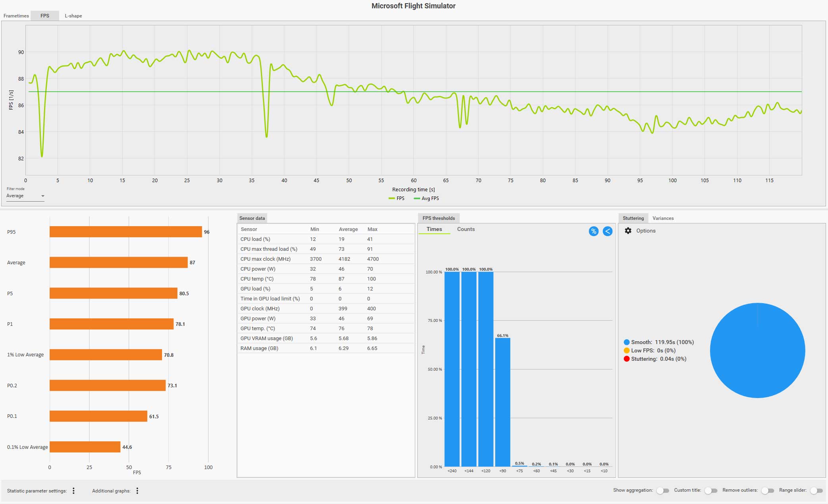
Task: Switch to the Frametimes tab
Action: 16,16
